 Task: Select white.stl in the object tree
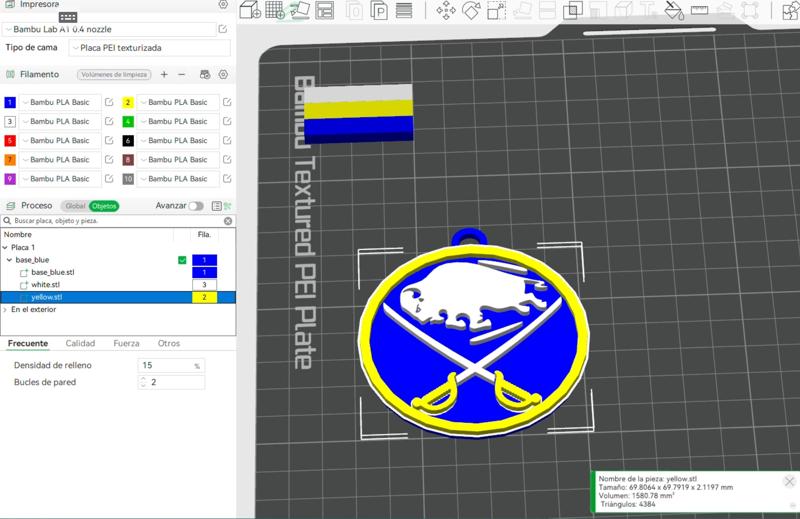(x=45, y=285)
